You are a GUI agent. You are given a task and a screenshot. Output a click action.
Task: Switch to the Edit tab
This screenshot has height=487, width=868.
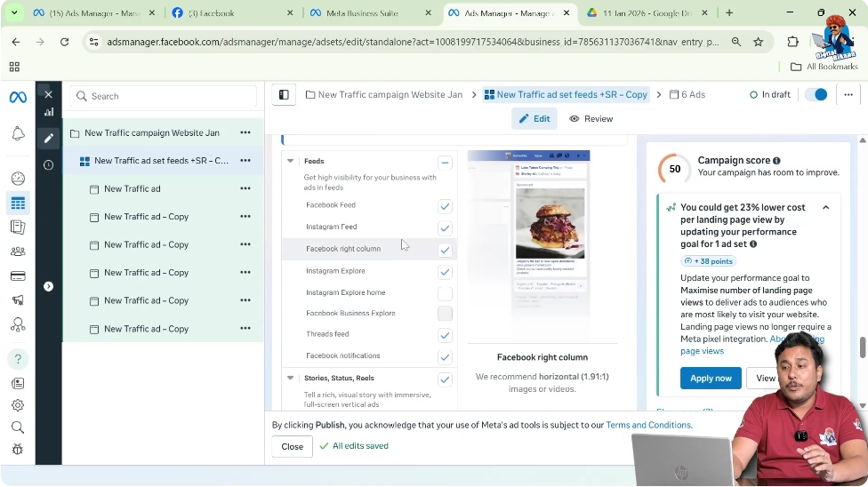(534, 119)
